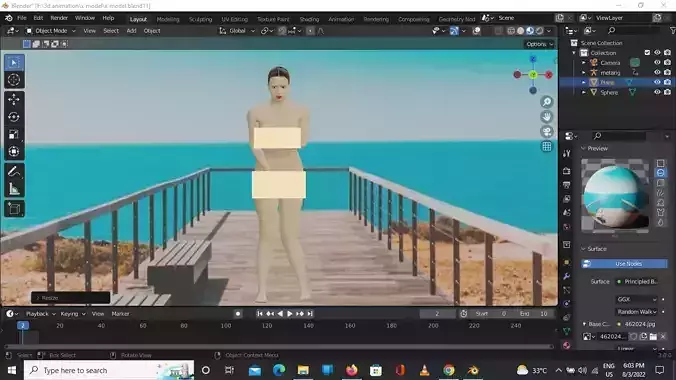
Task: Jump to the timeline end frame
Action: click(310, 314)
